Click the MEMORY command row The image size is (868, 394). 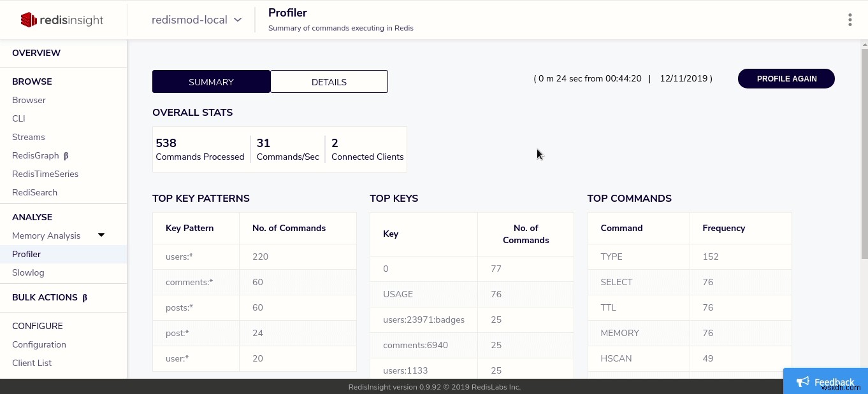[690, 333]
